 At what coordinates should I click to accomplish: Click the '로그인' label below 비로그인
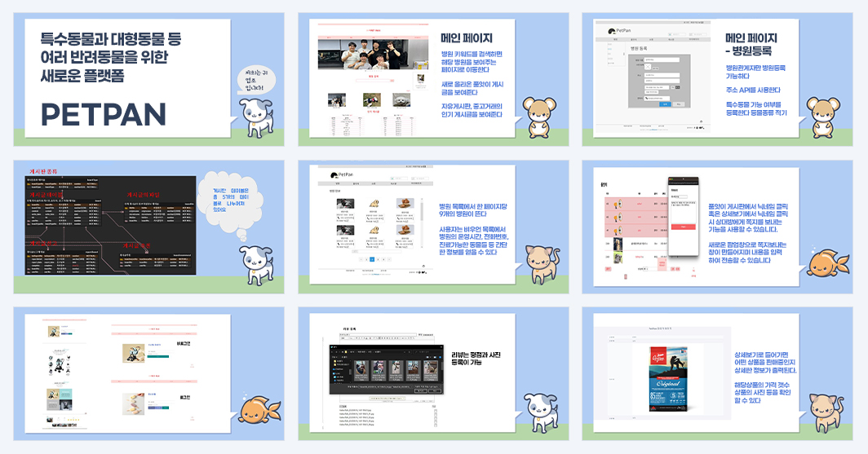(x=185, y=398)
